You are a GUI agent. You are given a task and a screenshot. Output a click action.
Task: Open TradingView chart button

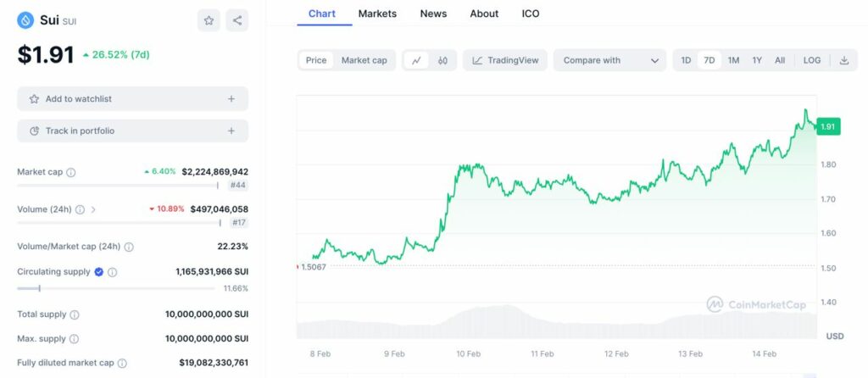click(x=507, y=60)
